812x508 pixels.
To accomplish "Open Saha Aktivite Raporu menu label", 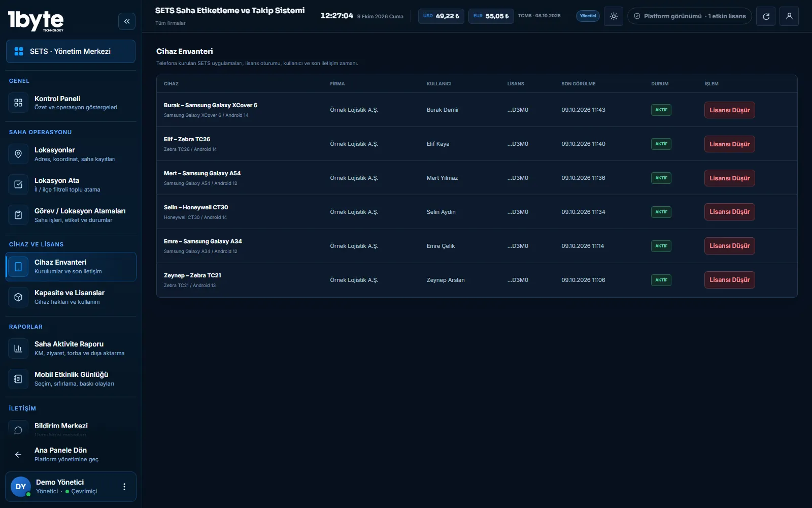I will point(69,344).
